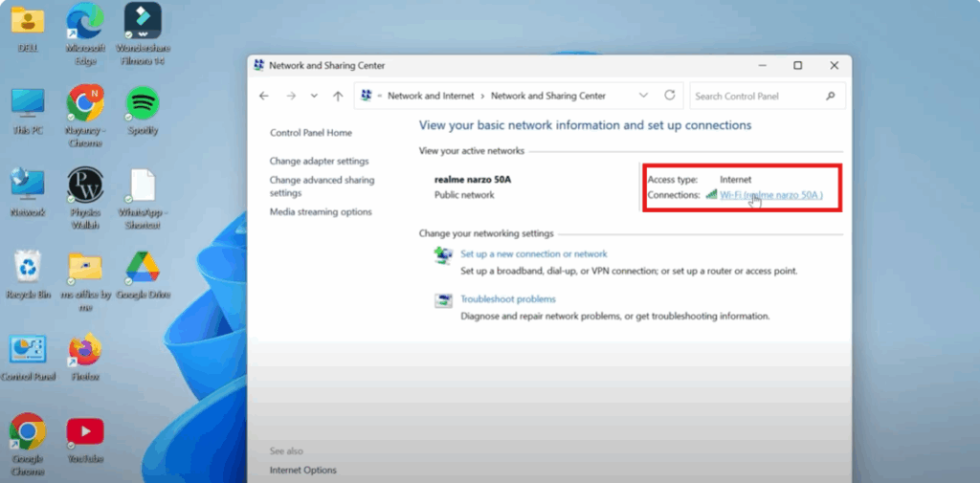Open the Troubleshoot problems link
Image resolution: width=980 pixels, height=483 pixels.
click(x=507, y=299)
